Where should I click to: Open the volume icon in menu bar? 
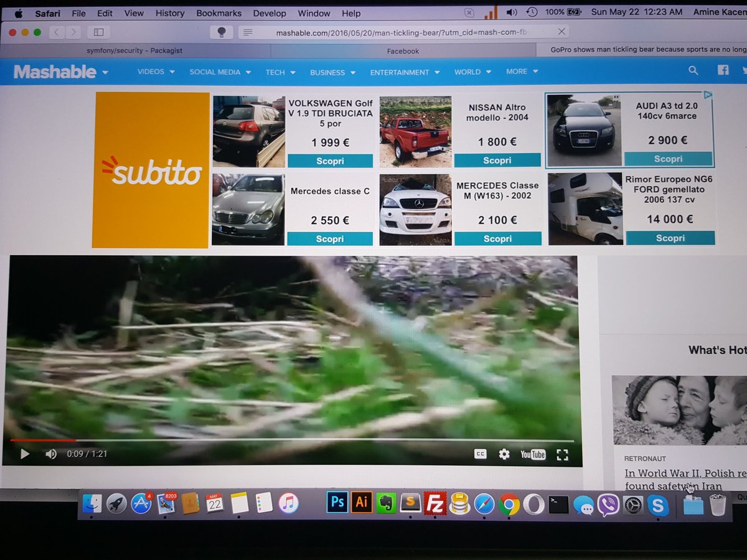click(511, 12)
